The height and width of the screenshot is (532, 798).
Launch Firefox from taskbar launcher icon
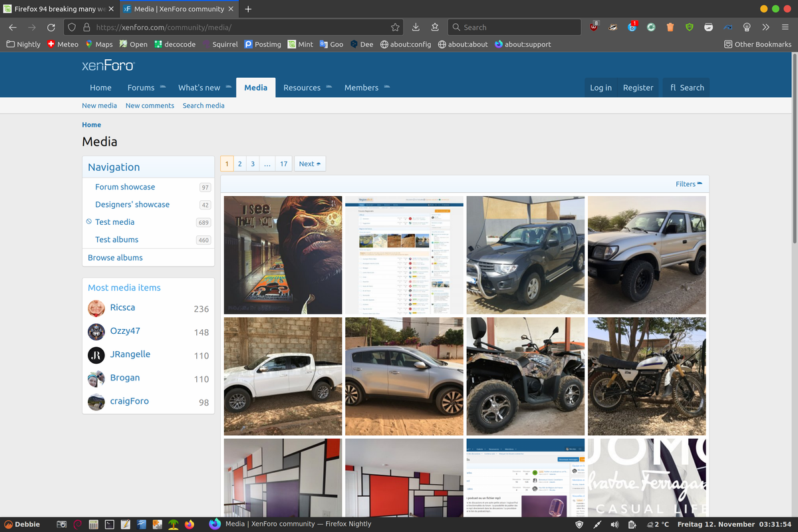[x=189, y=524]
